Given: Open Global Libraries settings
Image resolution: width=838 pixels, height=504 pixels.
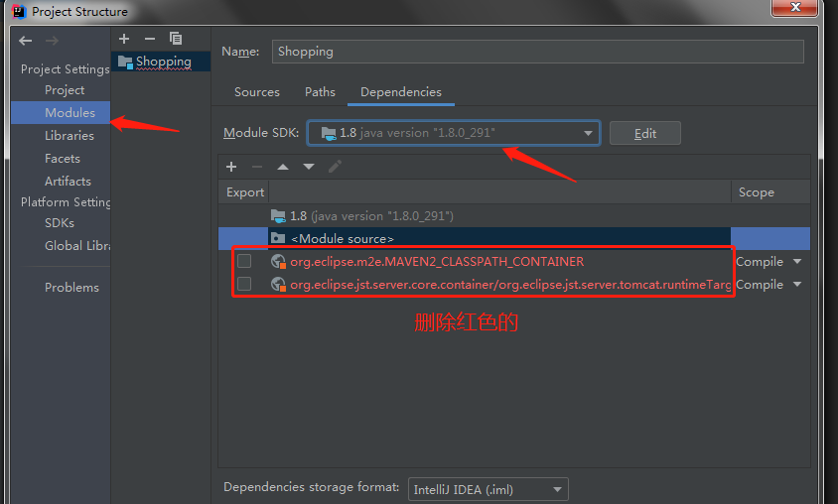Looking at the screenshot, I should click(x=77, y=246).
